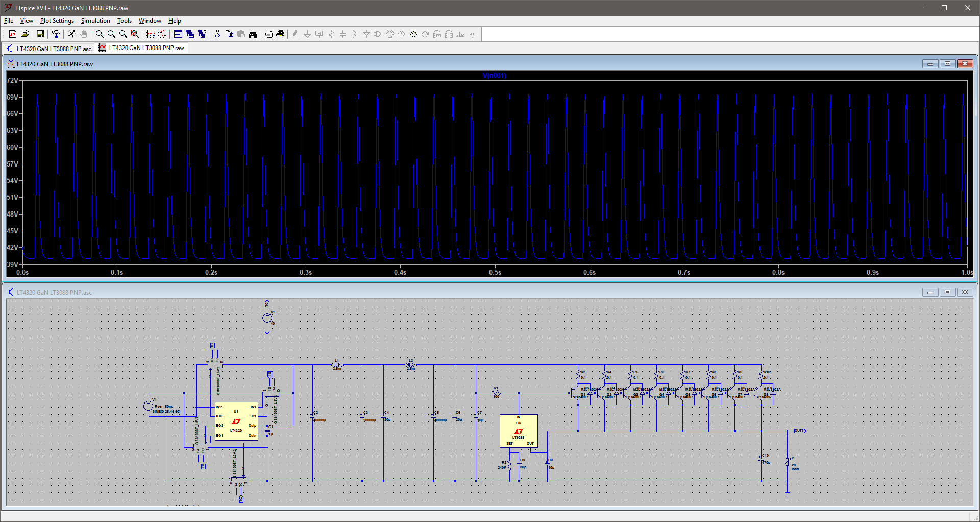Click the Autorange axes icon

click(162, 34)
